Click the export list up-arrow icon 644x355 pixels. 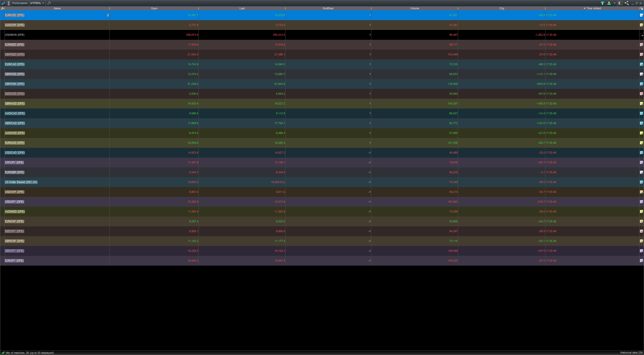point(609,3)
